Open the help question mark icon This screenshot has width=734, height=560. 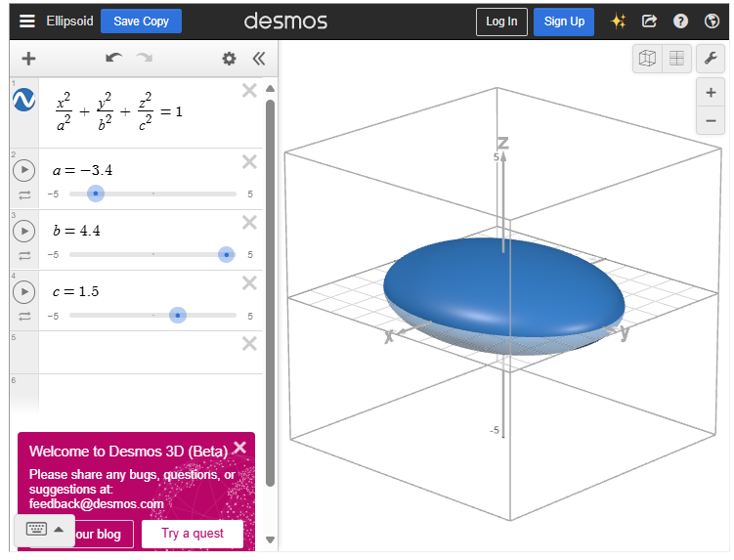coord(680,21)
